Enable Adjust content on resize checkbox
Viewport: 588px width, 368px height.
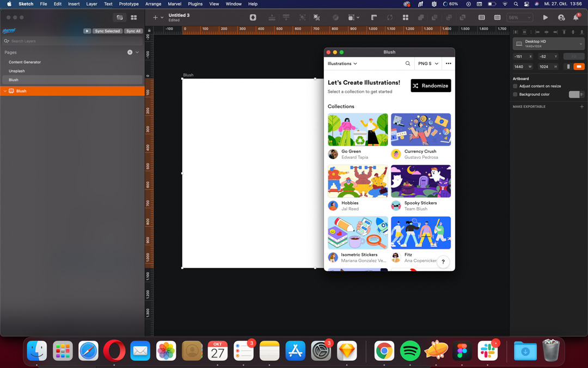(x=515, y=86)
